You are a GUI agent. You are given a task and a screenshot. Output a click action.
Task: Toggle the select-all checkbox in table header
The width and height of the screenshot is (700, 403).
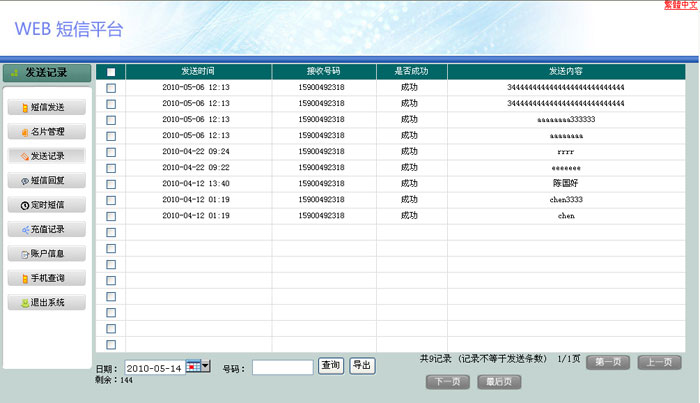[x=111, y=72]
